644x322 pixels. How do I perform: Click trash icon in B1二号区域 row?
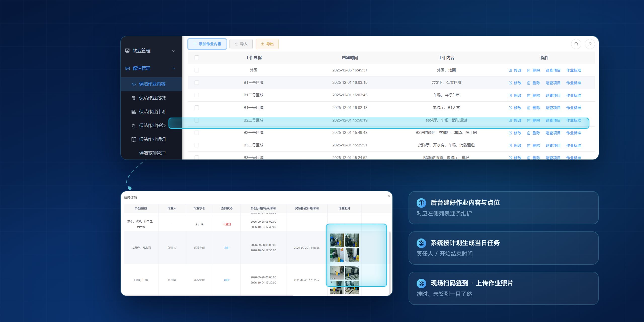point(529,96)
